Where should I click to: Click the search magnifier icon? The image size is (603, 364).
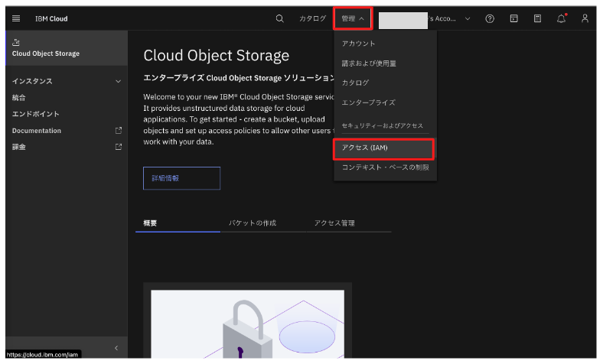279,18
